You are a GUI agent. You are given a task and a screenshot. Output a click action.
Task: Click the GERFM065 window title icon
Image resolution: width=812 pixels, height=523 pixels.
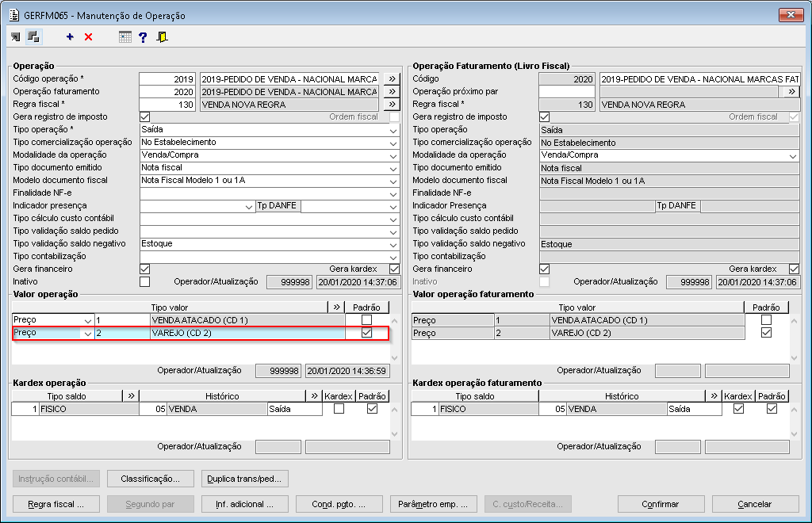(14, 15)
